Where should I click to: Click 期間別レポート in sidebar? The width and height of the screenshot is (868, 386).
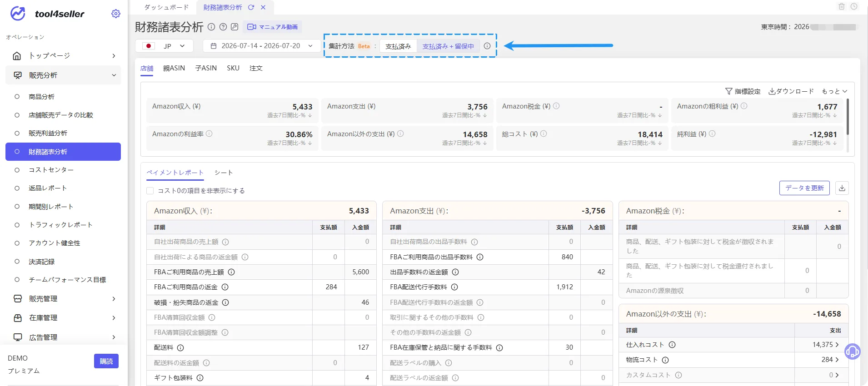coord(51,207)
